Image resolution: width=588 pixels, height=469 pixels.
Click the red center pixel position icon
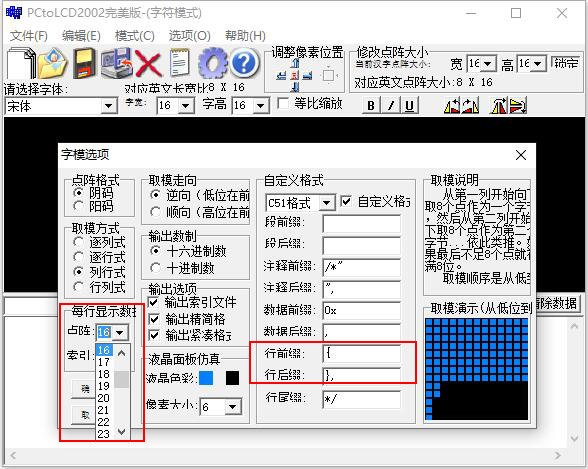pos(295,75)
